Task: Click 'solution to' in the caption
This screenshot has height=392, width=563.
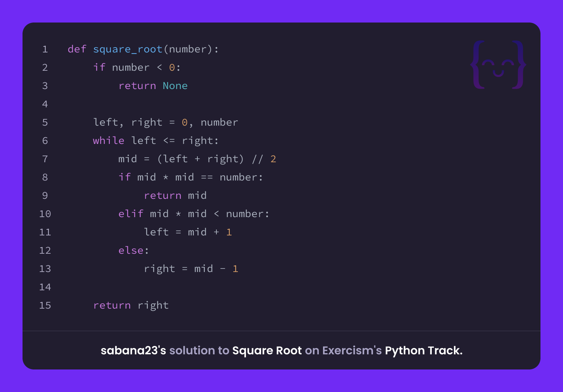Action: (x=199, y=350)
